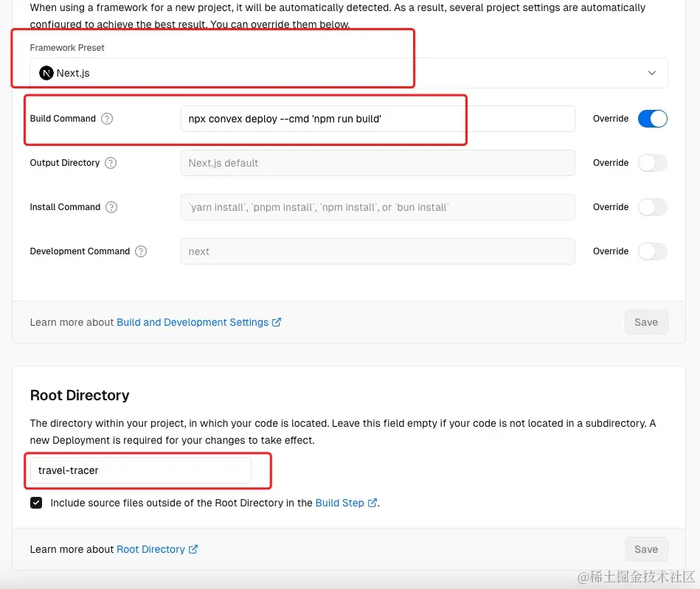Click the Build Command input field

(378, 119)
